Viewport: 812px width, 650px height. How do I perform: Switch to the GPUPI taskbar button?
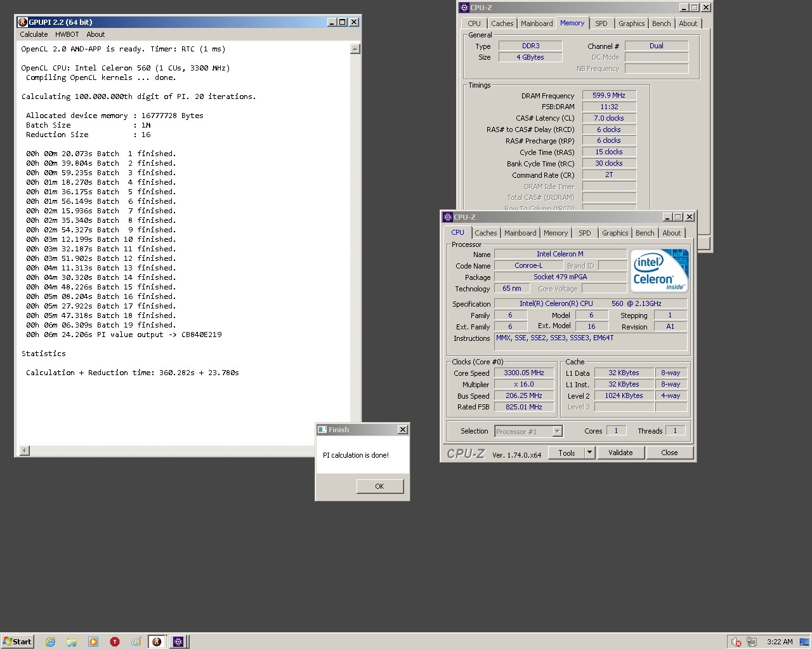pyautogui.click(x=157, y=642)
